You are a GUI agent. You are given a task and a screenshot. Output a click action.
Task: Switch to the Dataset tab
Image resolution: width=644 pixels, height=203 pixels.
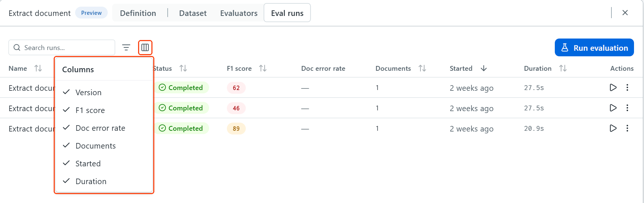[x=193, y=13]
